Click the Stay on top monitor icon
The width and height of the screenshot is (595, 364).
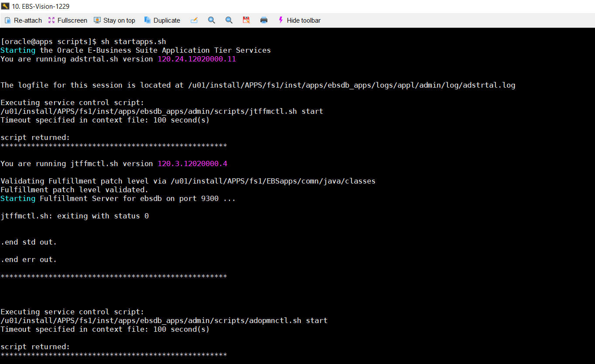click(96, 20)
